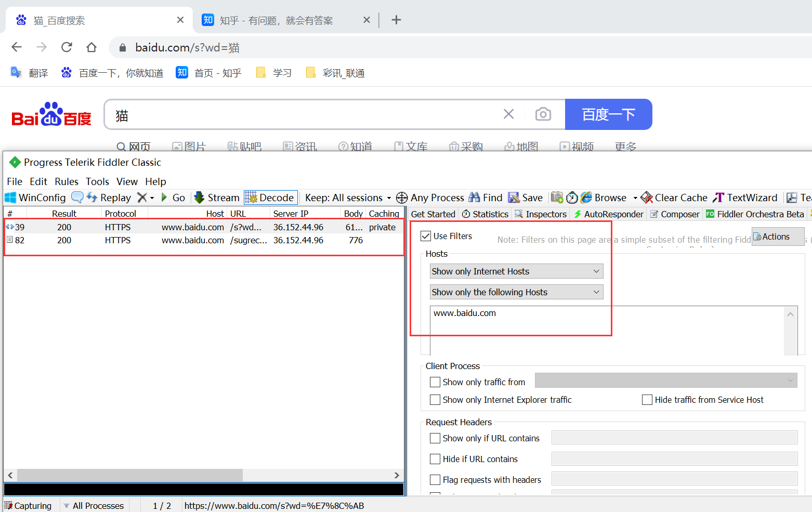
Task: Open the disabled process selection dropdown
Action: 666,380
